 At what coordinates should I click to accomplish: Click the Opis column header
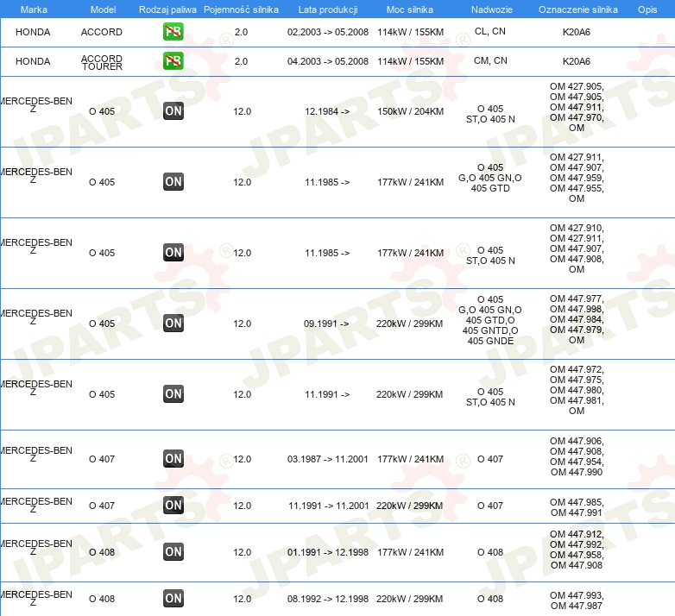click(647, 9)
